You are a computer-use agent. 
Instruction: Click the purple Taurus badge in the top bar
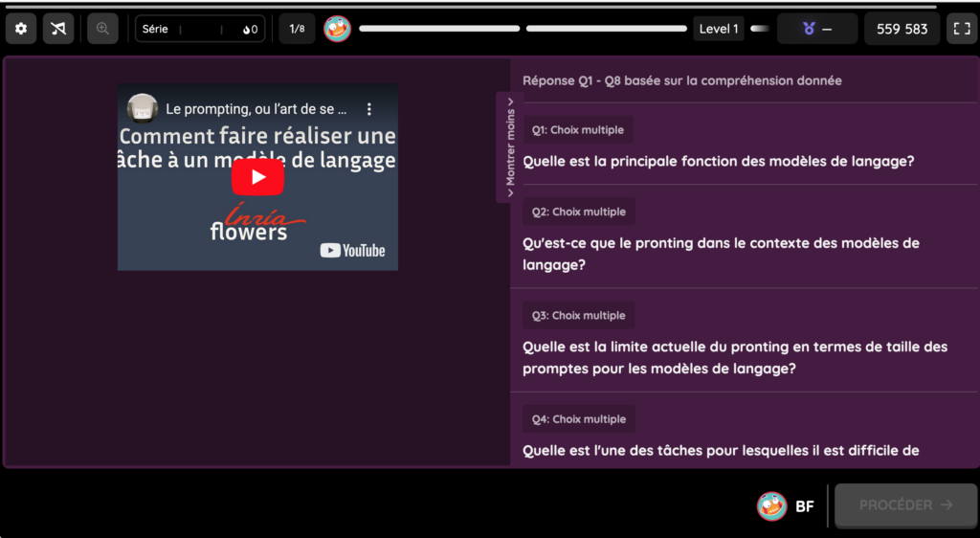pyautogui.click(x=816, y=29)
